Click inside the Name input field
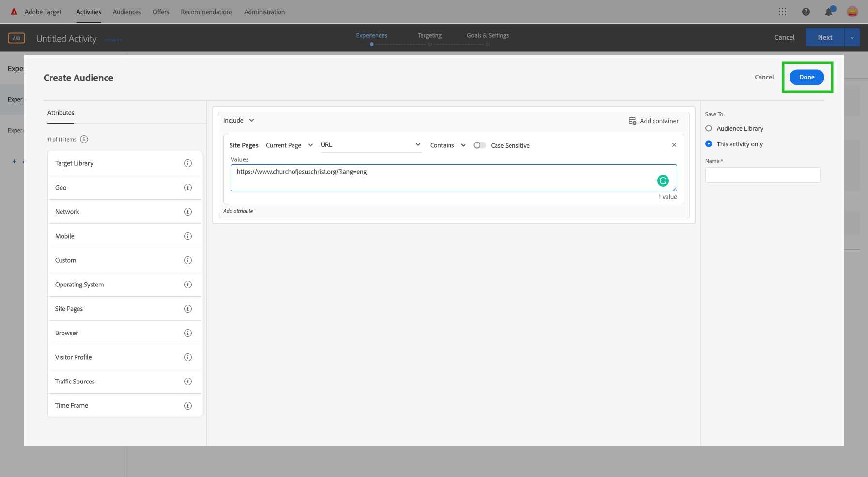 coord(762,175)
